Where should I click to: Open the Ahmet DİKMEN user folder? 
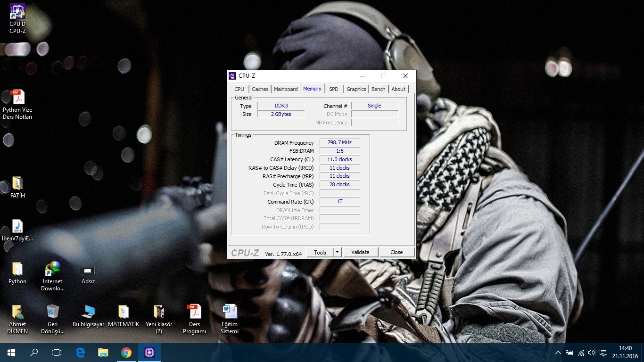17,319
